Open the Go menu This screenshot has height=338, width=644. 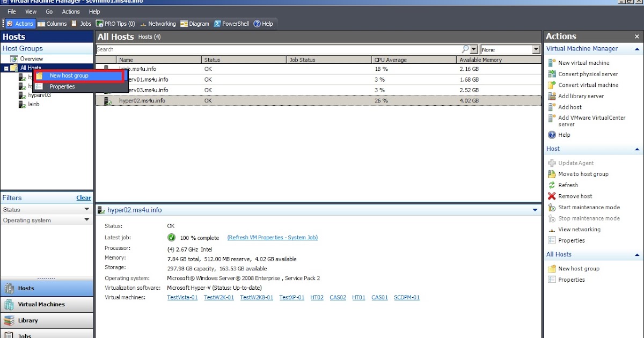(x=49, y=11)
